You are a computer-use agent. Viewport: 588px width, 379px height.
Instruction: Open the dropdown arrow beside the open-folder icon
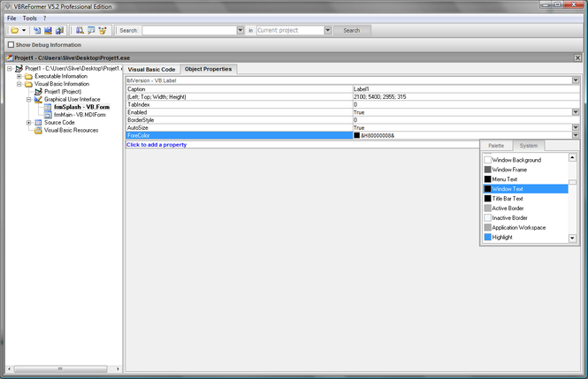(x=24, y=30)
